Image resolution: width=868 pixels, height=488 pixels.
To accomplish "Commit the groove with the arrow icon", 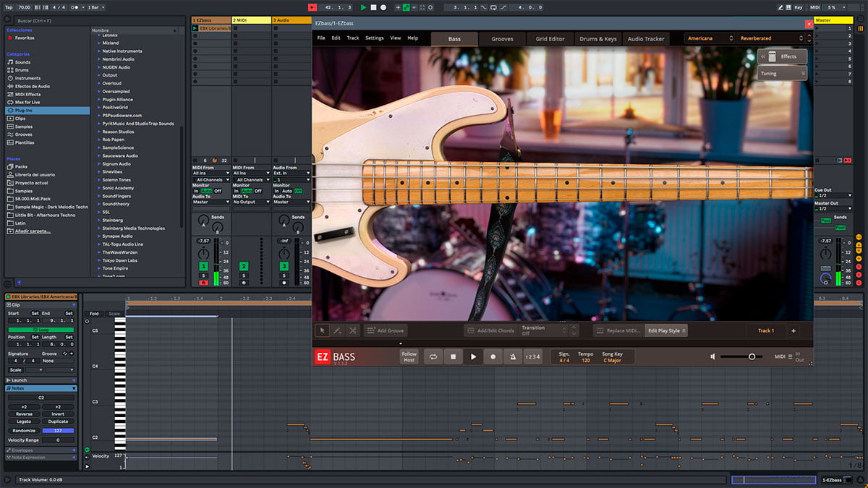I will 72,354.
